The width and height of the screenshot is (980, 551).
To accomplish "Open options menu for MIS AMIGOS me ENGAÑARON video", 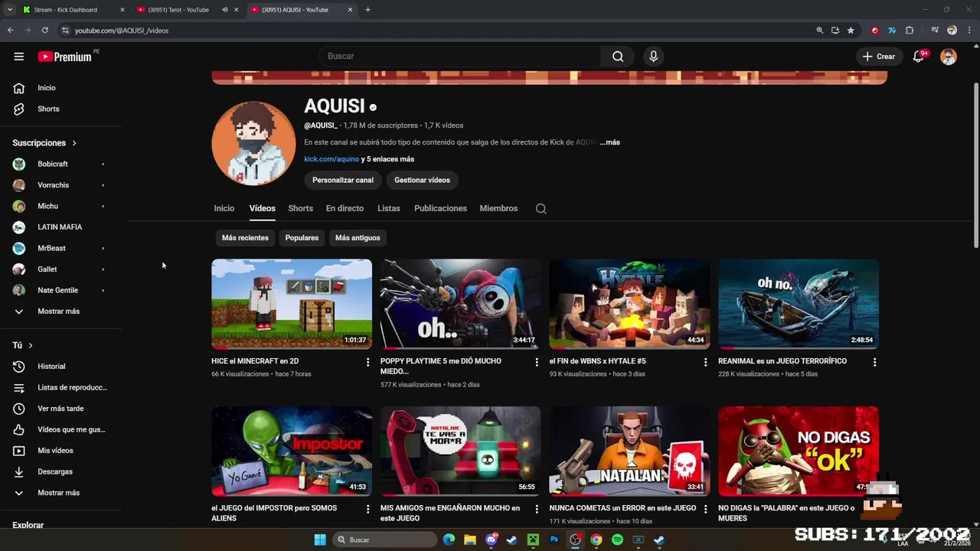I will (537, 509).
